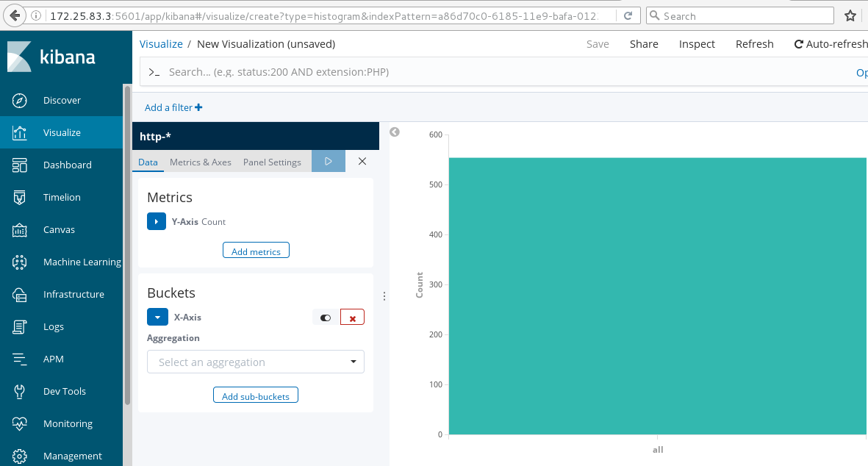Open the Dashboard icon in sidebar
The image size is (868, 466).
(19, 165)
